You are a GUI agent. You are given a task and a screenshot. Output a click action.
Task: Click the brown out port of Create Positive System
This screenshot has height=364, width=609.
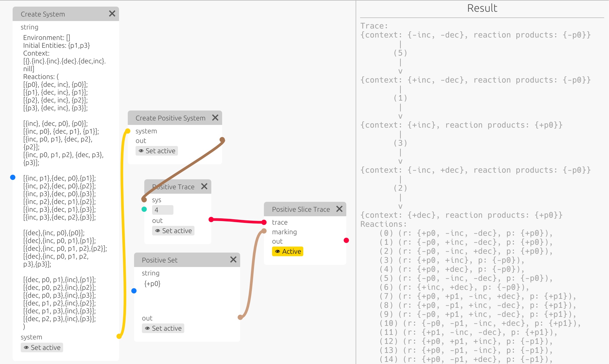[x=222, y=140]
